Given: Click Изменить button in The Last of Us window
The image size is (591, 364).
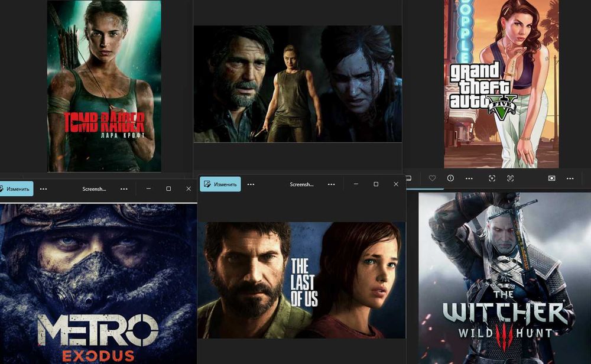Looking at the screenshot, I should 220,184.
